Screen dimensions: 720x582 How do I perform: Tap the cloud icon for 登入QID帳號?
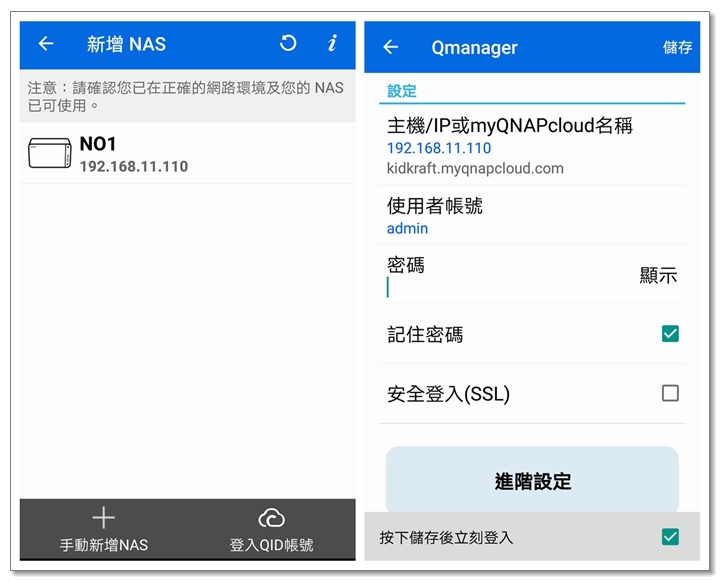(x=271, y=518)
